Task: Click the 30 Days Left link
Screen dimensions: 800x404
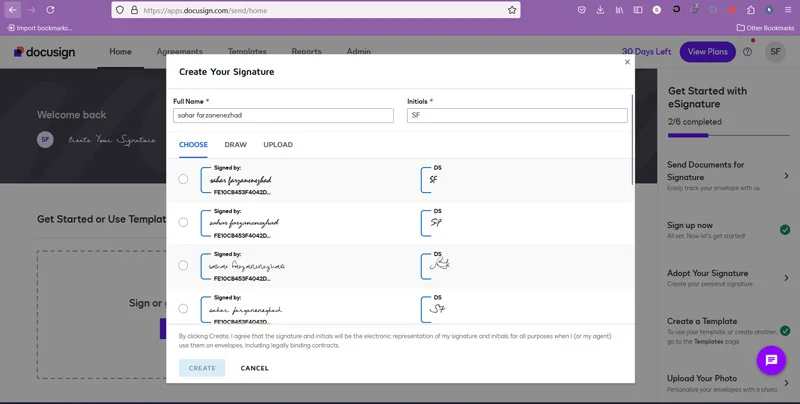Action: pyautogui.click(x=646, y=52)
